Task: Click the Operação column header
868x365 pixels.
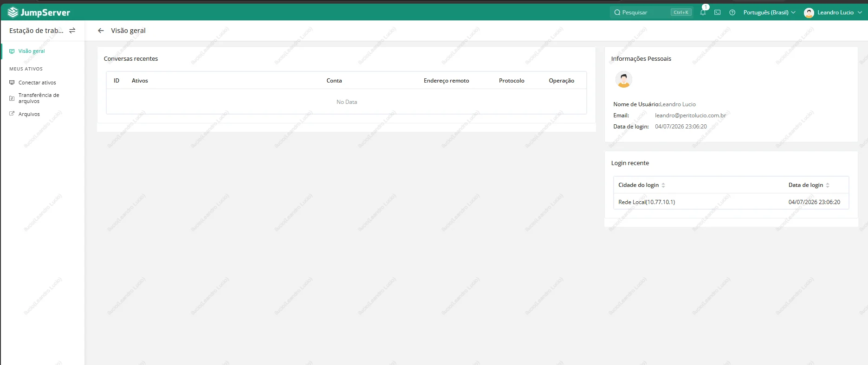Action: click(x=562, y=81)
